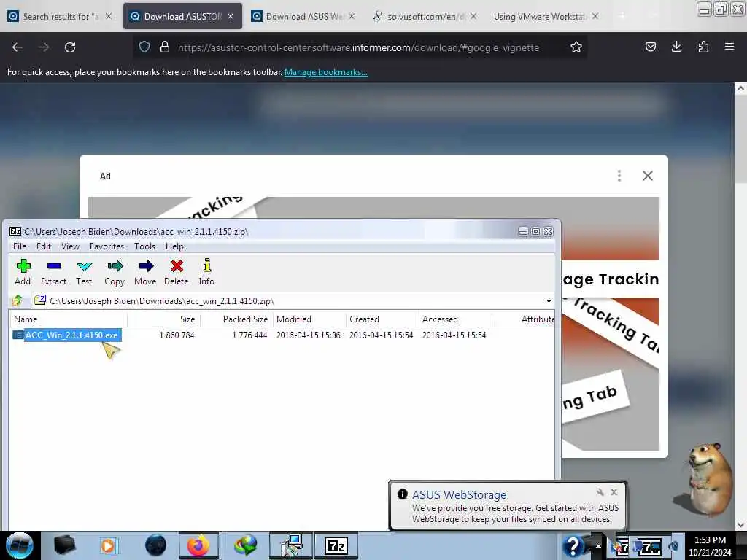Sort by the Created column header
Viewport: 747px width, 560px height.
click(x=382, y=319)
